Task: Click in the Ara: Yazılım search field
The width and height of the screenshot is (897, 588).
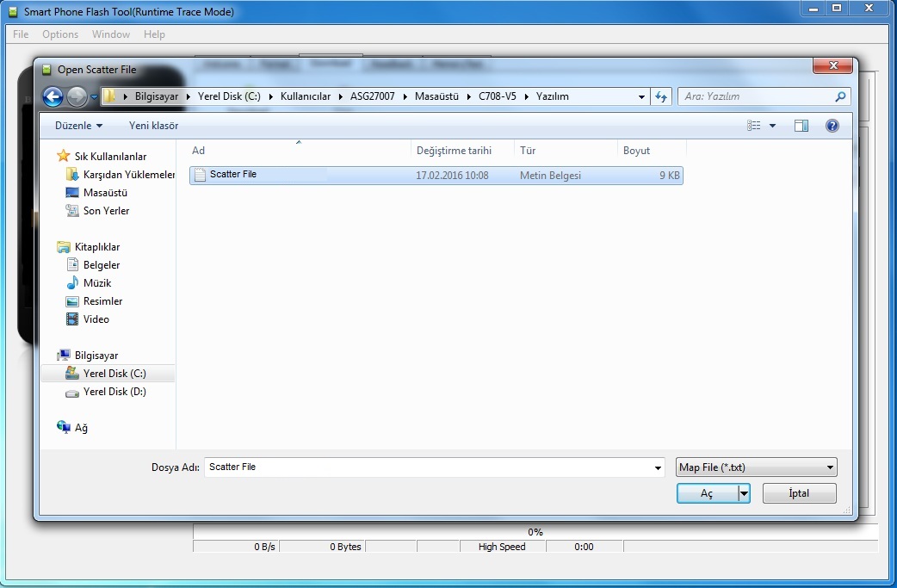Action: coord(757,96)
